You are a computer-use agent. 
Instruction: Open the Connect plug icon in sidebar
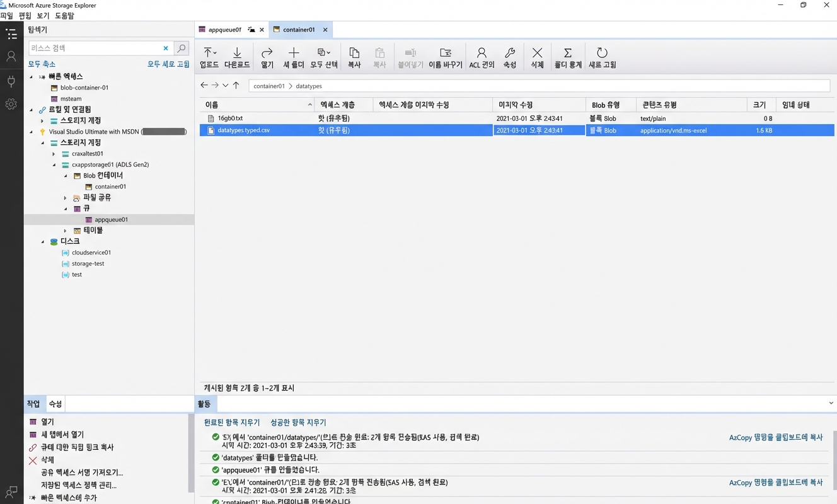click(x=11, y=81)
